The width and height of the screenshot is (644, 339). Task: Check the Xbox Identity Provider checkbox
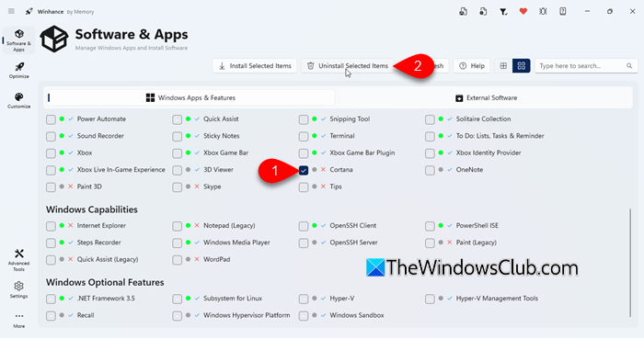tap(430, 153)
